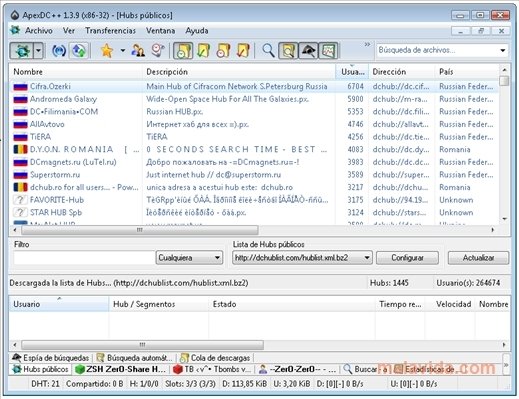Click the TiERA hub's Russian flag icon
The height and width of the screenshot is (399, 519).
[x=20, y=137]
